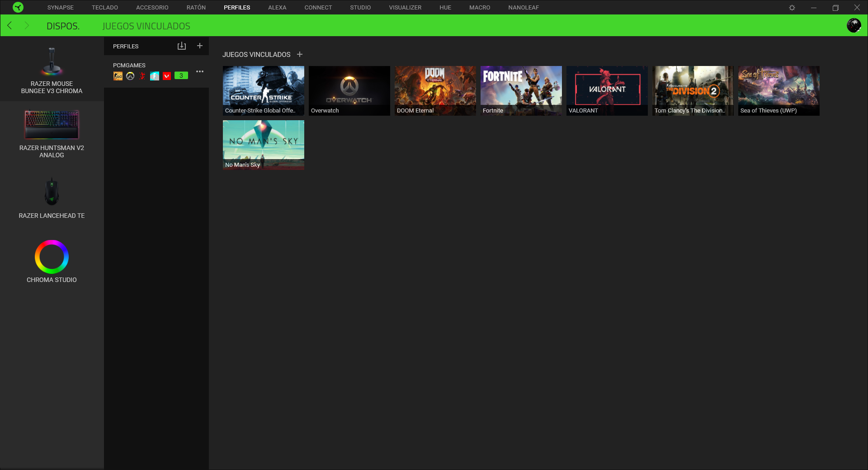The width and height of the screenshot is (868, 470).
Task: Open the VALORANT game tile
Action: (x=607, y=91)
